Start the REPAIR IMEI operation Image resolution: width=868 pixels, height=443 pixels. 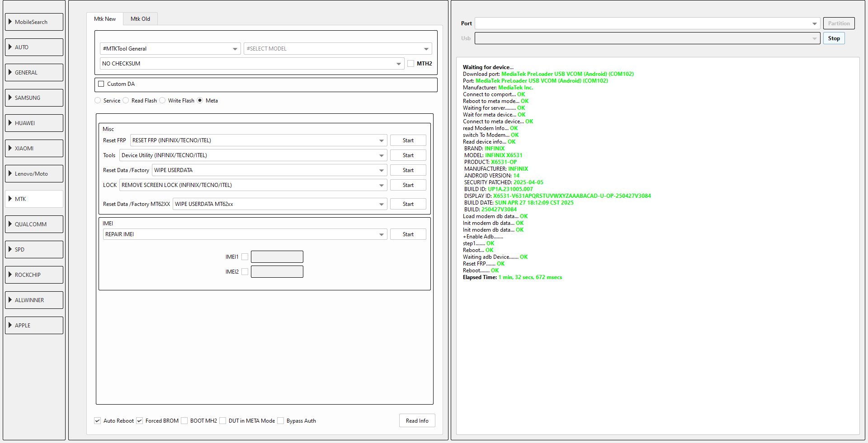(x=408, y=234)
